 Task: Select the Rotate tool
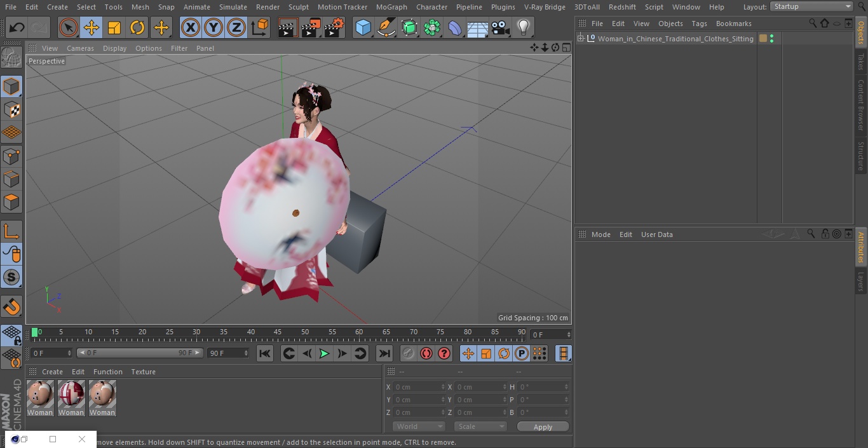(x=137, y=27)
